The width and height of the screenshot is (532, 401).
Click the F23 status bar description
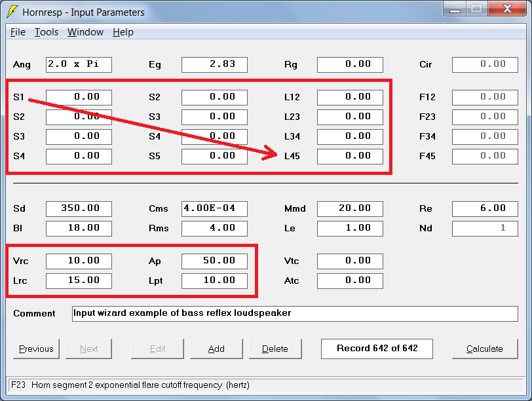pyautogui.click(x=130, y=385)
